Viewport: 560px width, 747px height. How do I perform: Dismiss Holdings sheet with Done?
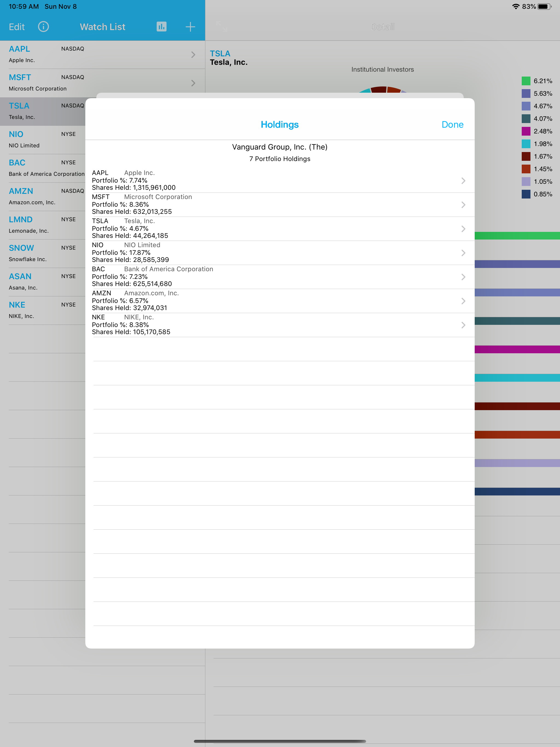452,125
